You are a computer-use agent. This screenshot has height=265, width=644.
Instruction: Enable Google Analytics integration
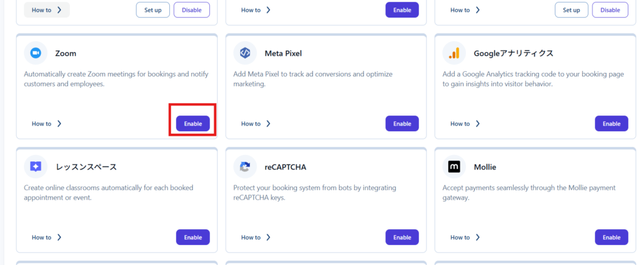point(611,124)
